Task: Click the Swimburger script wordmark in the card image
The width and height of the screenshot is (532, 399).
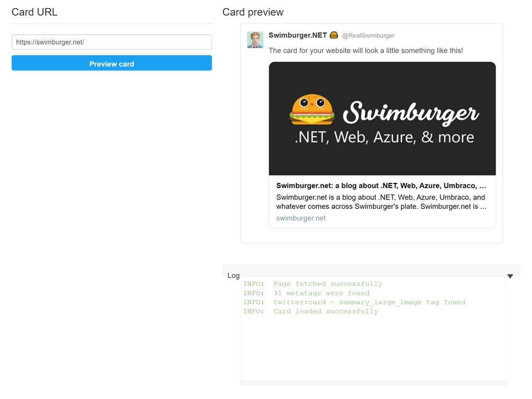Action: click(410, 113)
